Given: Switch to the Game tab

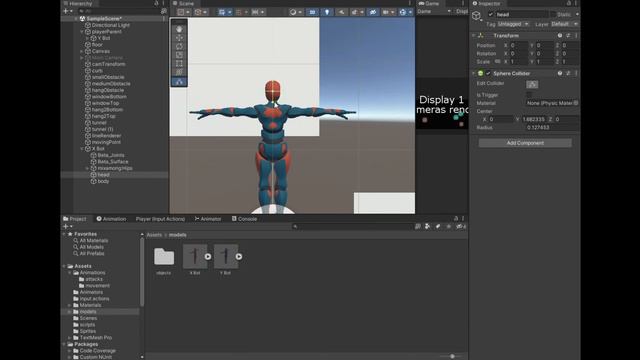Looking at the screenshot, I should click(429, 3).
